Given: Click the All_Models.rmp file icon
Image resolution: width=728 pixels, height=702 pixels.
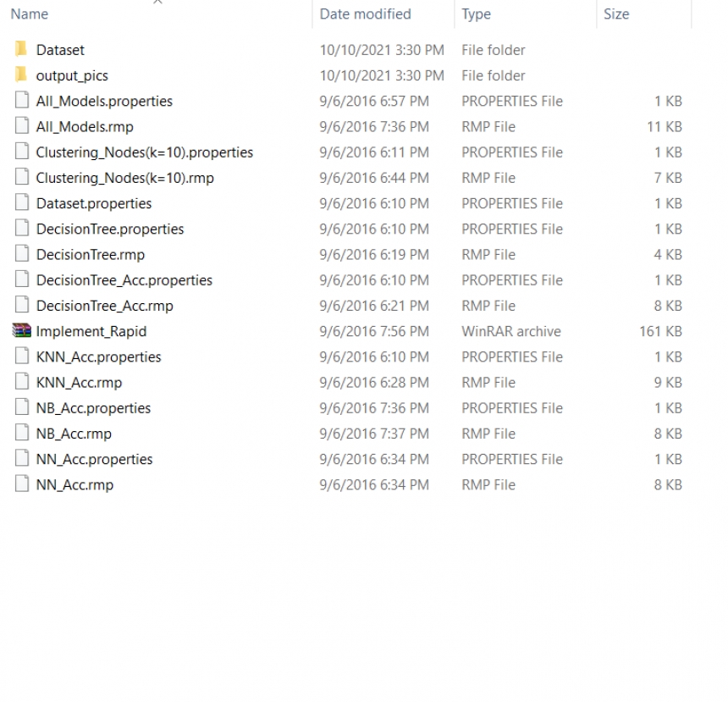Looking at the screenshot, I should click(x=22, y=125).
